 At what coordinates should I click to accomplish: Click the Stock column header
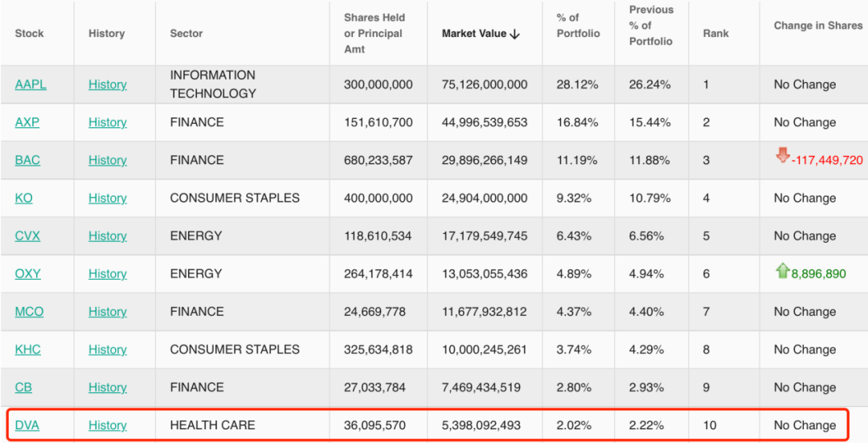click(x=29, y=34)
